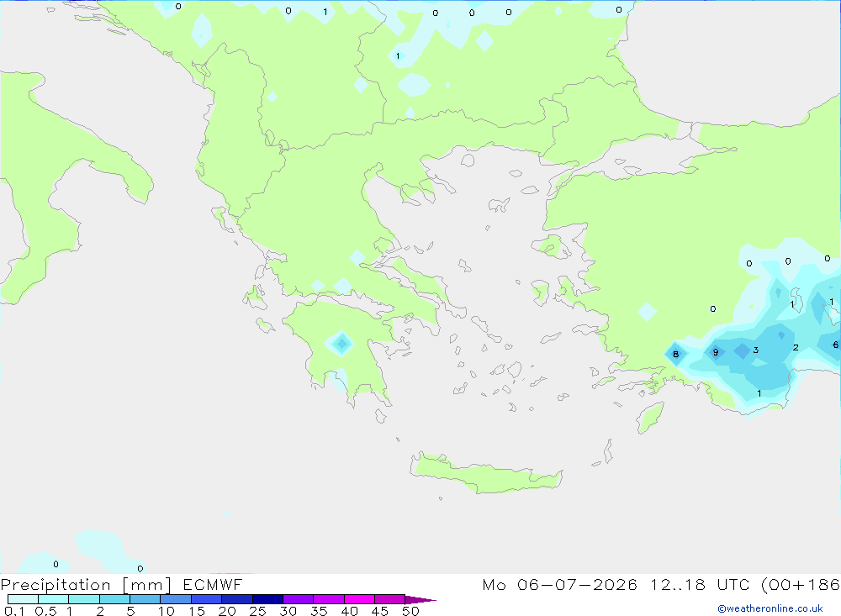Click the '(00+186' forecast offset text
Image resolution: width=841 pixels, height=616 pixels.
[801, 585]
